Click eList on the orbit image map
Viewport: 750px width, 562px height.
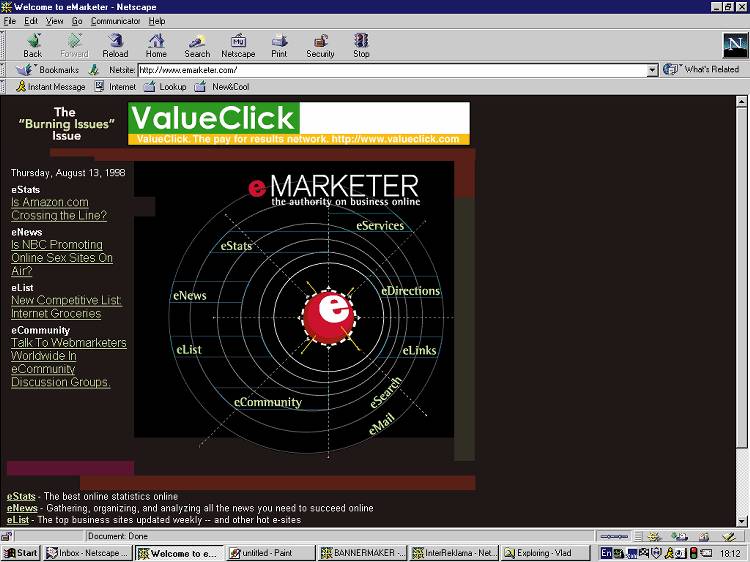(189, 350)
